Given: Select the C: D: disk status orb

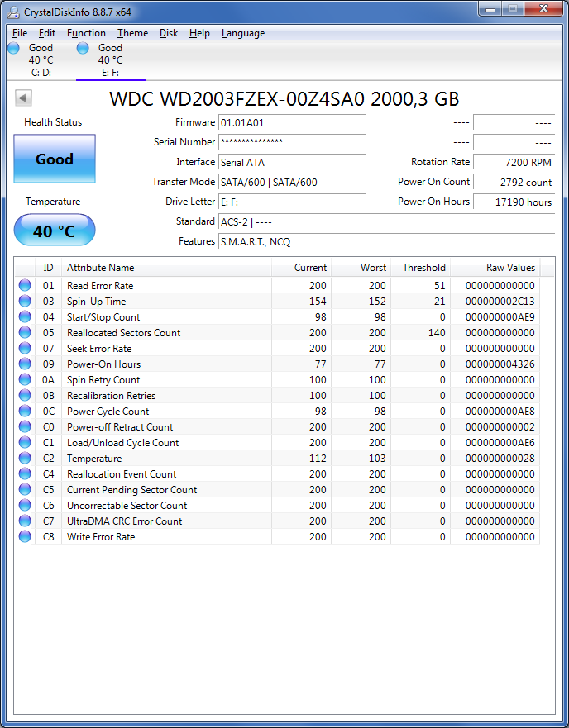Looking at the screenshot, I should pos(13,48).
